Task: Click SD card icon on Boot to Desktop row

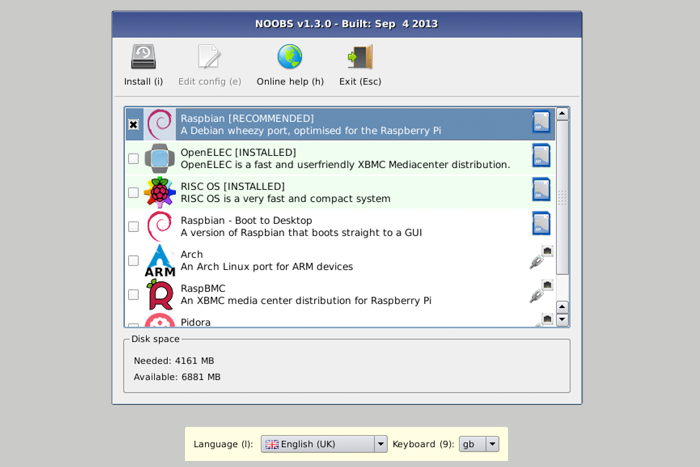Action: coord(541,224)
